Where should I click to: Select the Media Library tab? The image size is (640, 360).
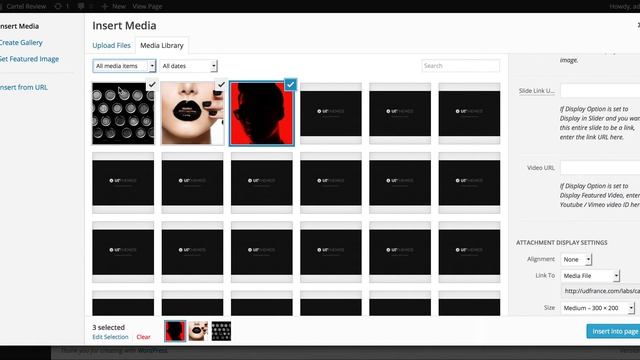pyautogui.click(x=162, y=45)
